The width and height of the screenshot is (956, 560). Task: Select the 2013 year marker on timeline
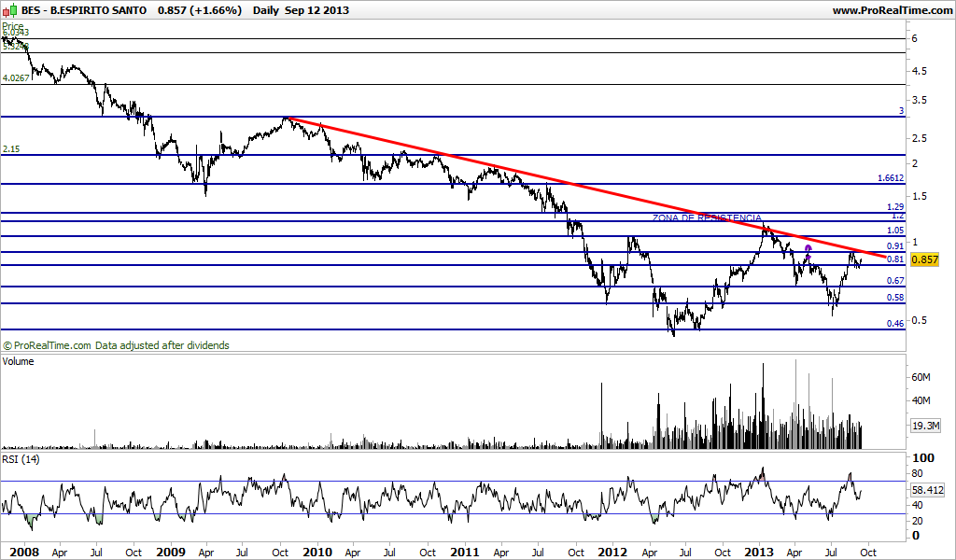click(760, 553)
